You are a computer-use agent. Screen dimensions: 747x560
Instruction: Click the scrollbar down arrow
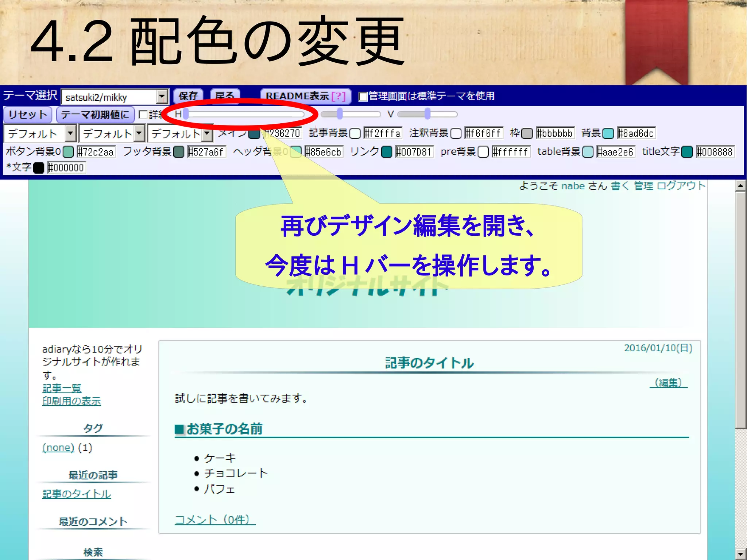[x=740, y=554]
